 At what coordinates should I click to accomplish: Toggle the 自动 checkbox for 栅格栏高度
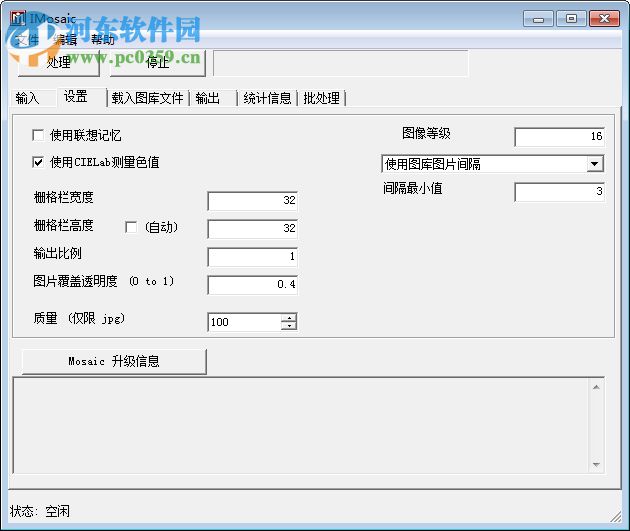pos(131,227)
